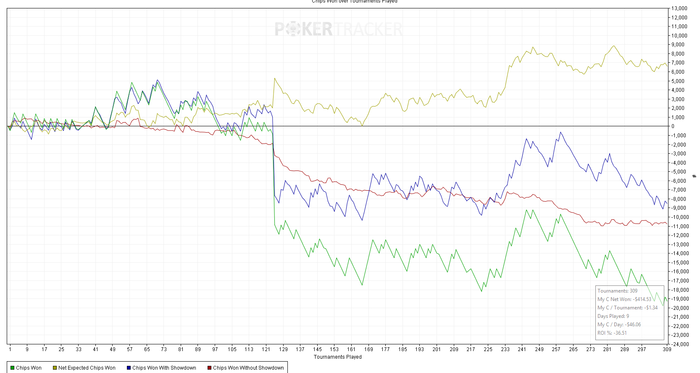
Task: Click the 0 y-axis tick label
Action: pyautogui.click(x=673, y=126)
